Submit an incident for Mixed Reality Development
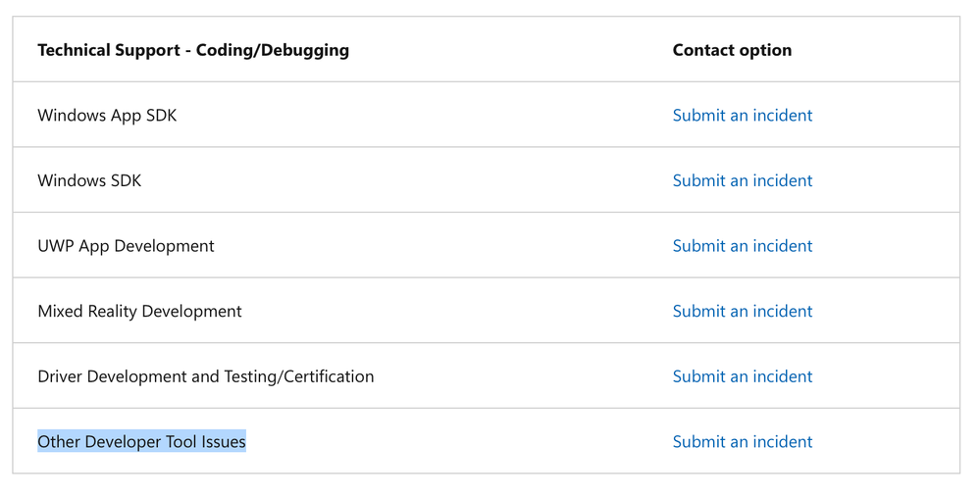 click(x=742, y=312)
